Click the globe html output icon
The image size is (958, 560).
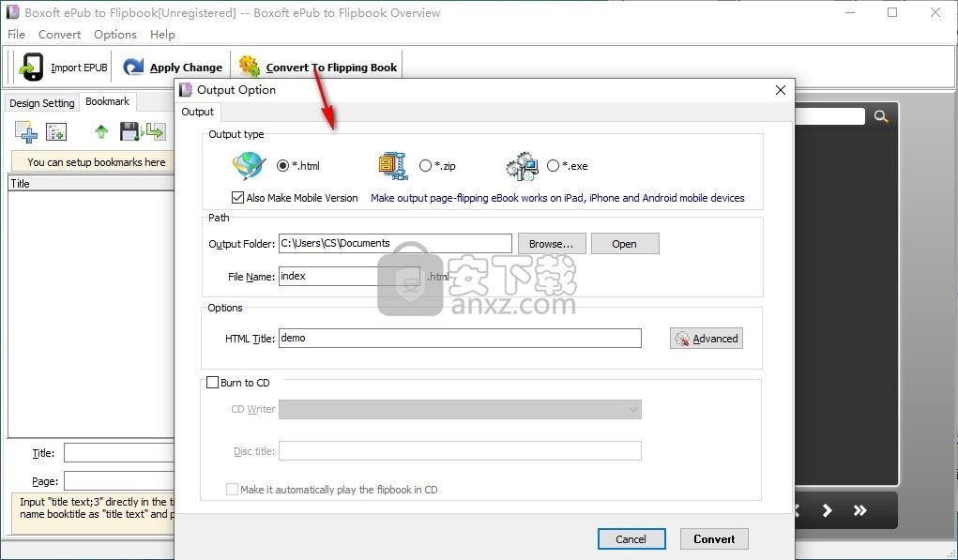[x=249, y=165]
